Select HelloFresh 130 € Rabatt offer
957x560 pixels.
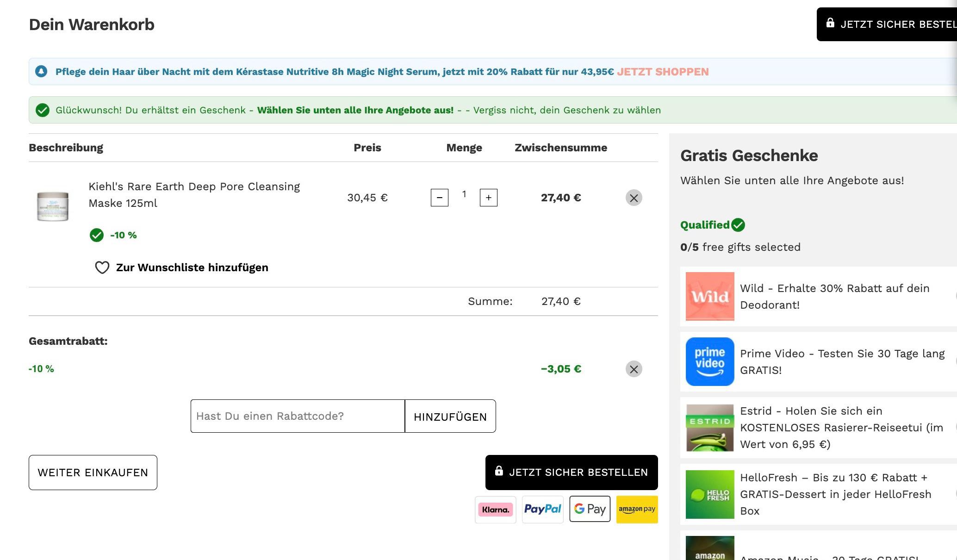[x=836, y=494]
